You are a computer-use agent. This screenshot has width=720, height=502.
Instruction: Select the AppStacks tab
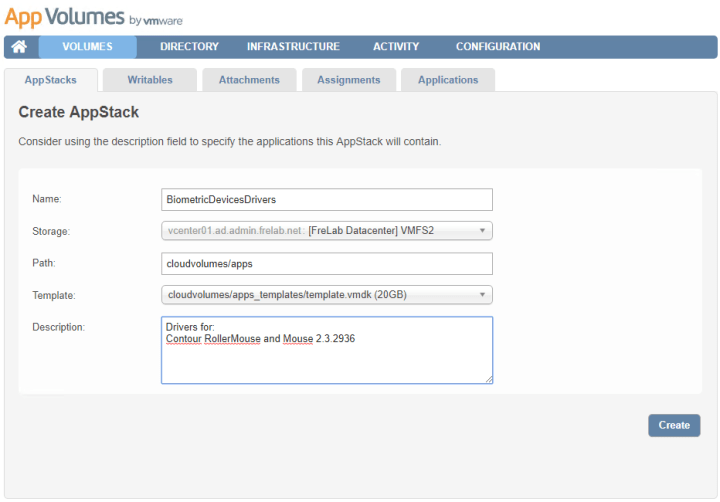pyautogui.click(x=50, y=80)
